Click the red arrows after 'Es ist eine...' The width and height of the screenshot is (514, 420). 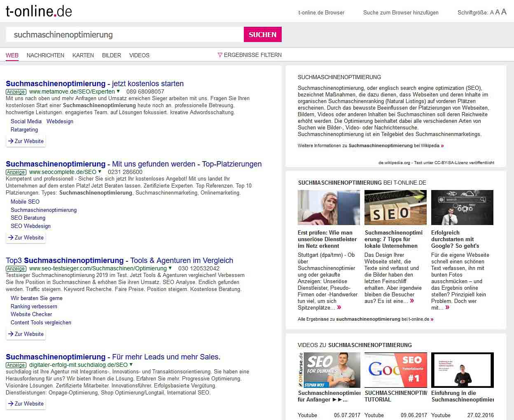(412, 301)
